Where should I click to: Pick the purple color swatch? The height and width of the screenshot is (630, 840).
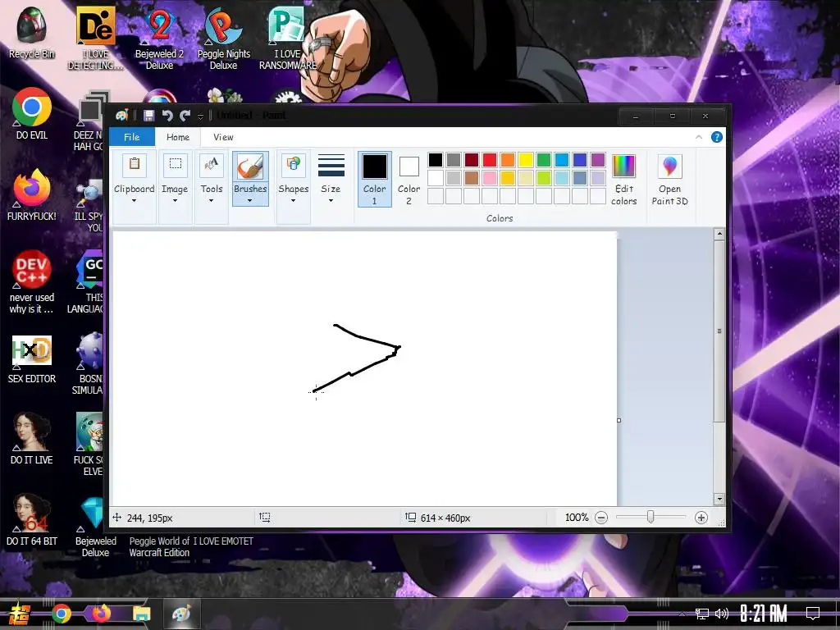(598, 160)
